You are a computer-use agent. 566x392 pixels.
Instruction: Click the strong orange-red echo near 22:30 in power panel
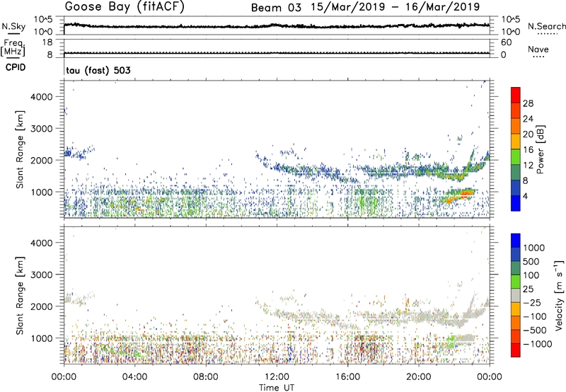[x=463, y=195]
